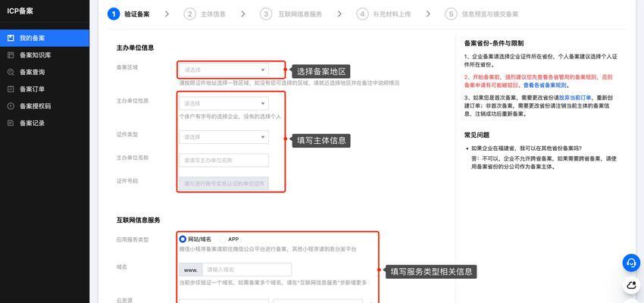
Task: Click the 放弃当前订单 link
Action: point(575,98)
